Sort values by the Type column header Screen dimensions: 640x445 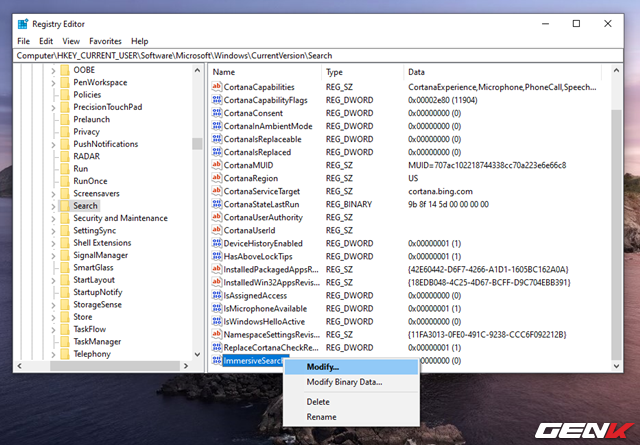[363, 72]
